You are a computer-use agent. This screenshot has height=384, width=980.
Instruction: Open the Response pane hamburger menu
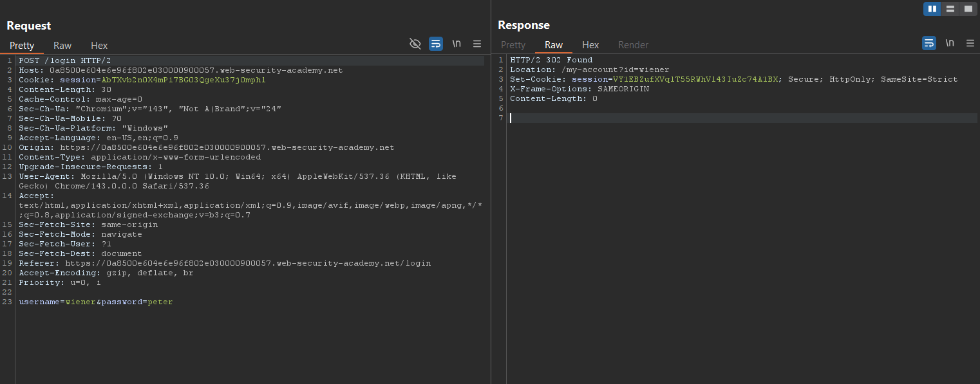tap(970, 43)
